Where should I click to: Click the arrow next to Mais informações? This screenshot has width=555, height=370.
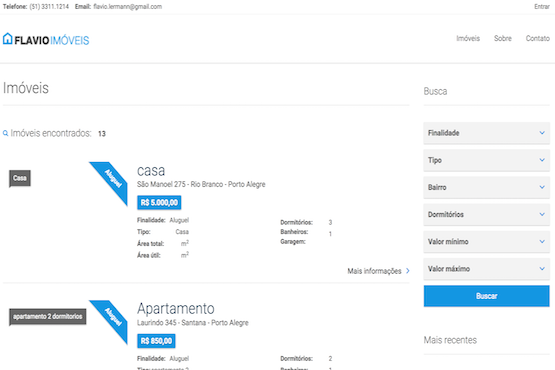pyautogui.click(x=408, y=271)
